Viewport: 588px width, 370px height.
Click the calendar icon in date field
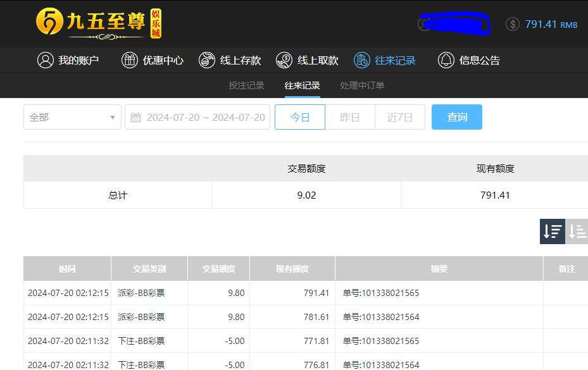coord(135,118)
